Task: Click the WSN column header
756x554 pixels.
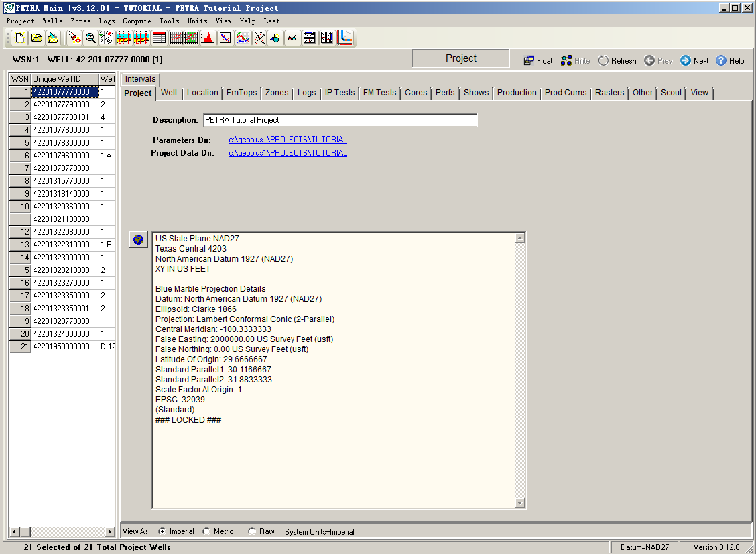Action: pos(20,79)
